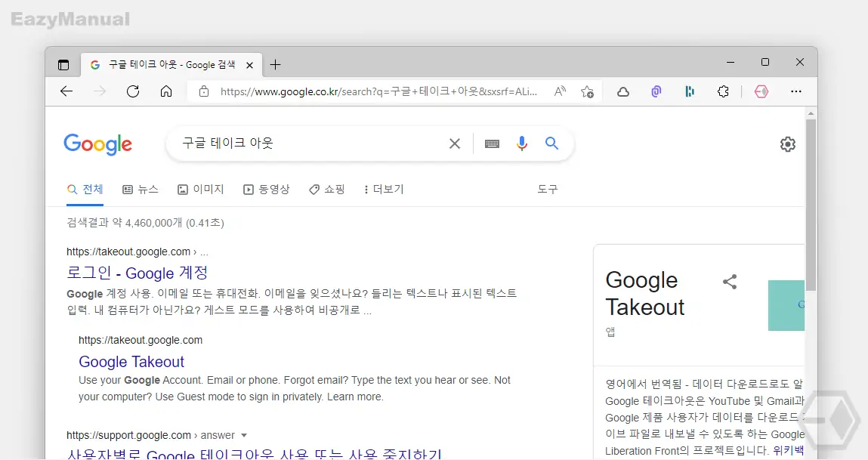This screenshot has width=868, height=460.
Task: Open the purple clip extension icon
Action: 656,91
